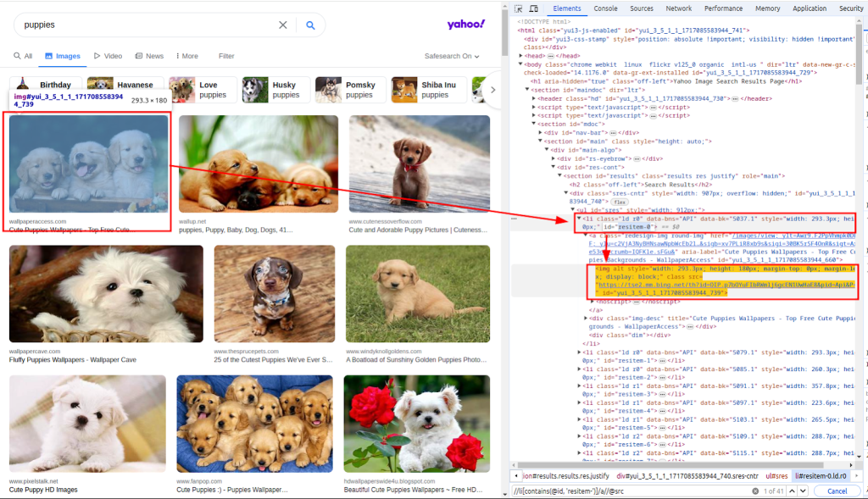This screenshot has width=868, height=499.
Task: Clear the puppies search text with the X icon
Action: tap(283, 25)
